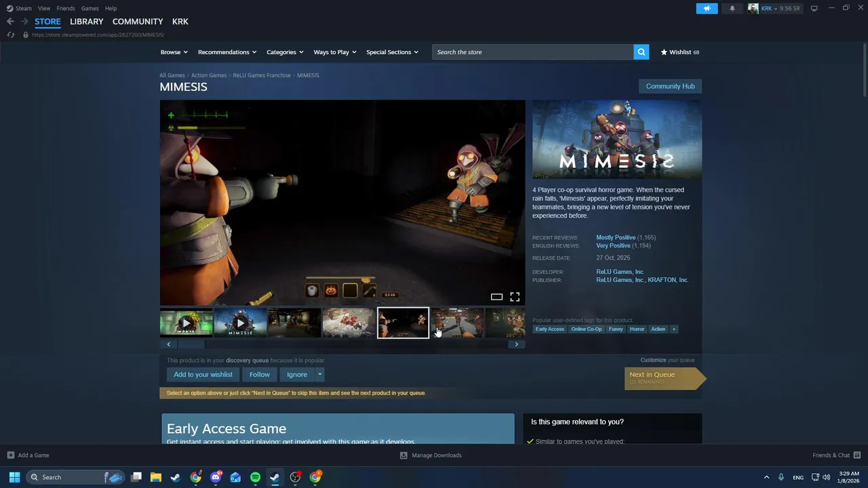
Task: Open the Steam announcements megaphone button
Action: click(707, 8)
